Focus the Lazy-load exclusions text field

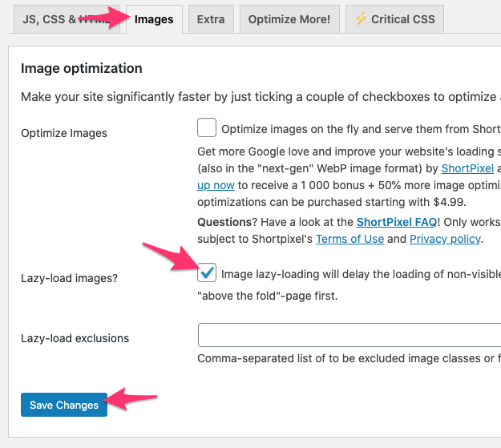point(349,335)
